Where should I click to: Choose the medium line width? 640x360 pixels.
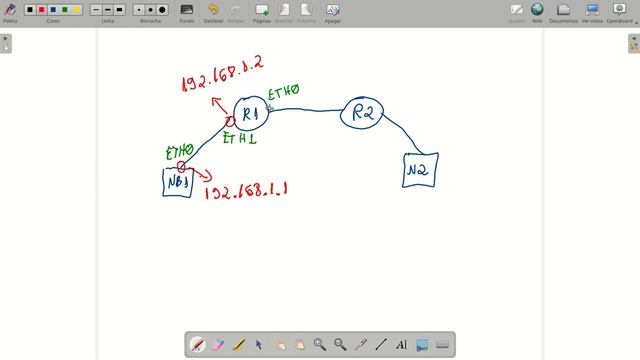tap(108, 9)
